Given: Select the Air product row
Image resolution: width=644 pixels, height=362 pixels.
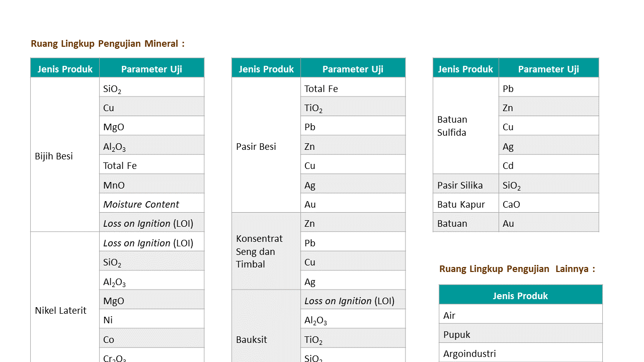Looking at the screenshot, I should point(520,315).
